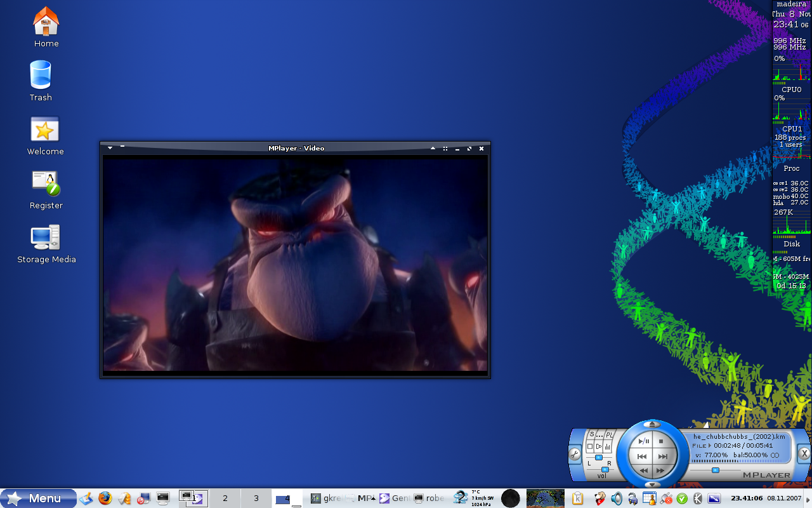Stop playback in MPlayer controller
The height and width of the screenshot is (508, 812).
[661, 441]
